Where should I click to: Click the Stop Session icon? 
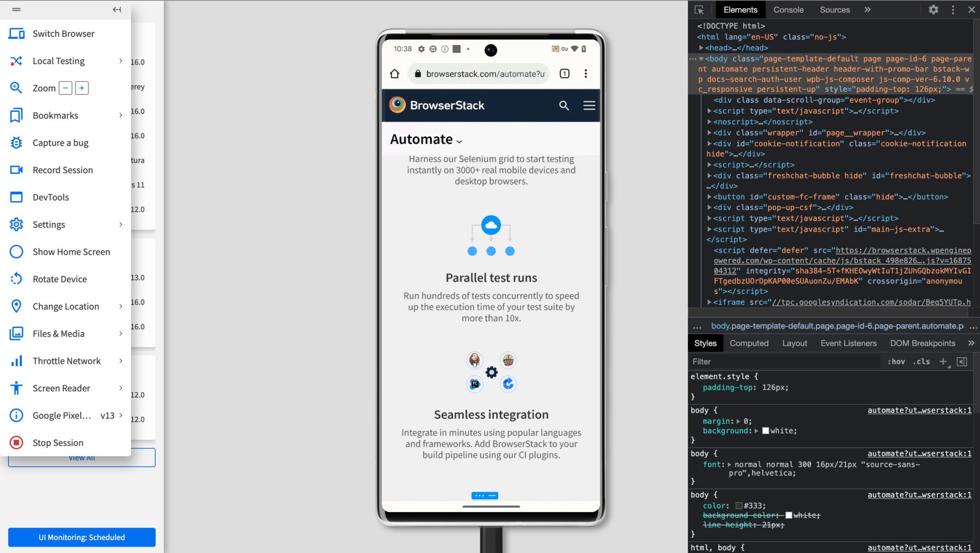[16, 443]
